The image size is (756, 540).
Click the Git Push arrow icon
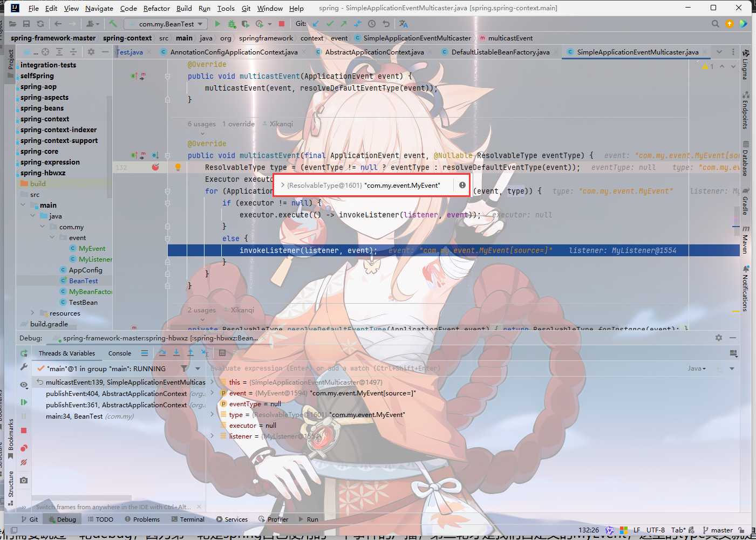(x=344, y=24)
